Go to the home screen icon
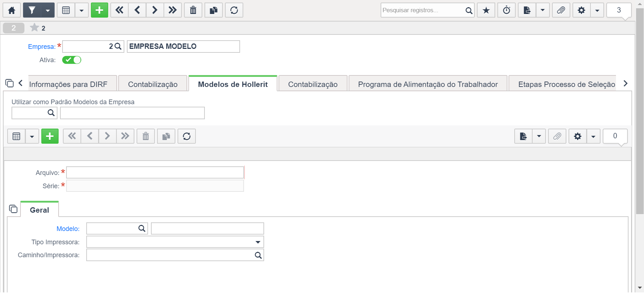 (x=11, y=10)
